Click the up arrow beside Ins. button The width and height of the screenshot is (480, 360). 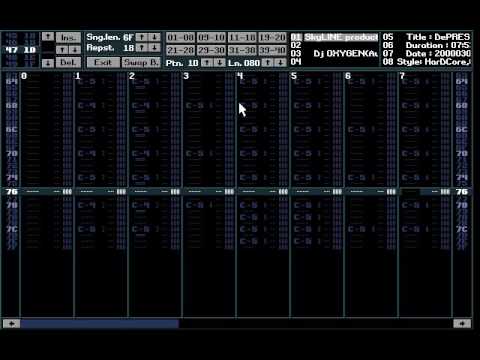pos(48,37)
